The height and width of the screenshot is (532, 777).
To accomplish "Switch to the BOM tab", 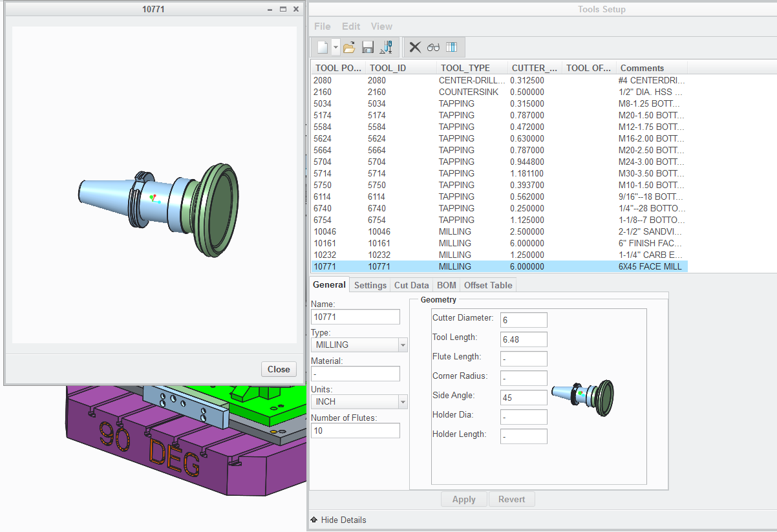I will (447, 285).
